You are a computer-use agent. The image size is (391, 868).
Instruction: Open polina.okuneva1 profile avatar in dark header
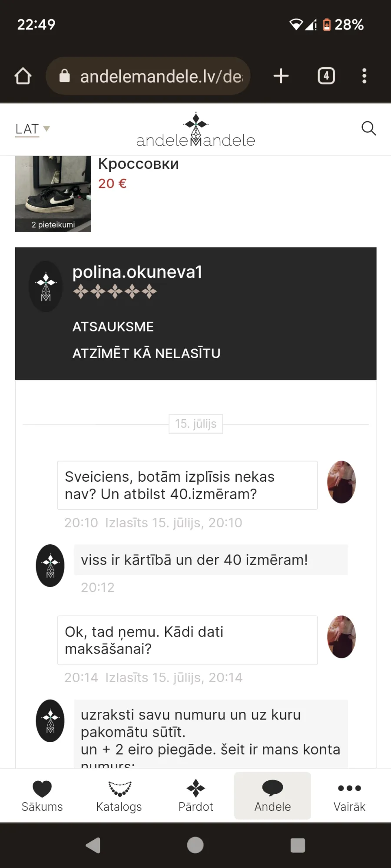click(46, 286)
